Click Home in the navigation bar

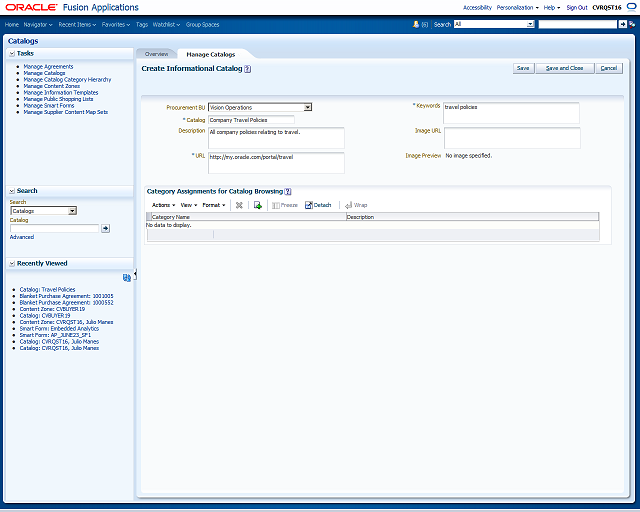pos(12,25)
